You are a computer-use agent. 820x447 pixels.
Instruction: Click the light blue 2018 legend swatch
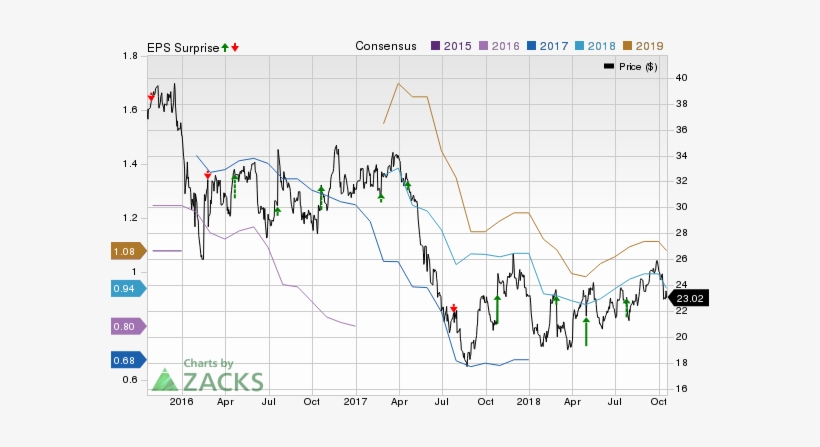[x=579, y=46]
